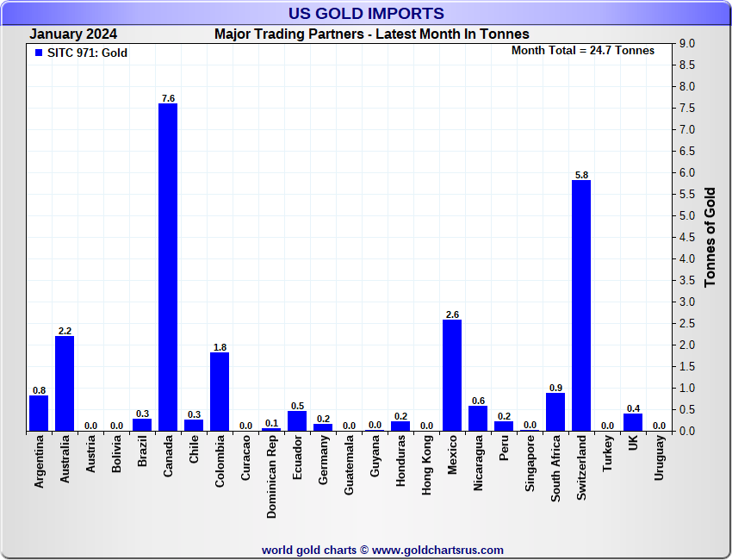Click the '0.8' value above Argentina
This screenshot has width=732, height=560.
coord(40,390)
